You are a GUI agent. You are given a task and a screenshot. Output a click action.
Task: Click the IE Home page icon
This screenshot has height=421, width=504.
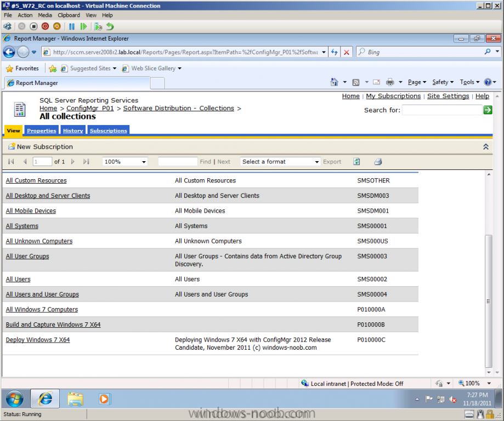pos(335,82)
